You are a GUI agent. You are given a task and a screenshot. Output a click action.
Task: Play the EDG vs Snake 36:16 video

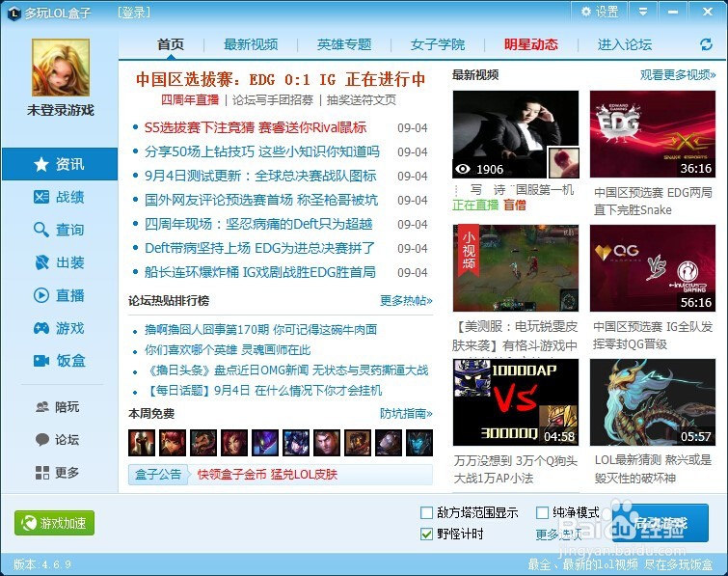653,134
